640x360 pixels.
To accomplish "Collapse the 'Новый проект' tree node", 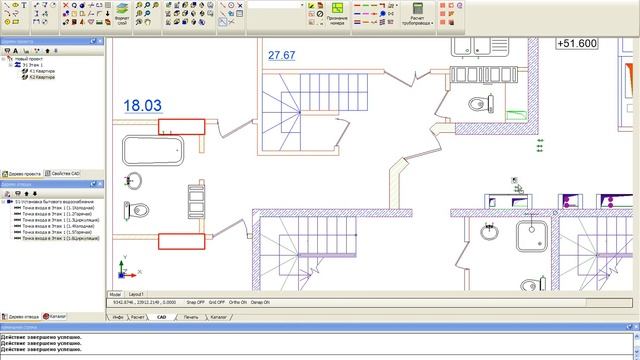I will 4,59.
